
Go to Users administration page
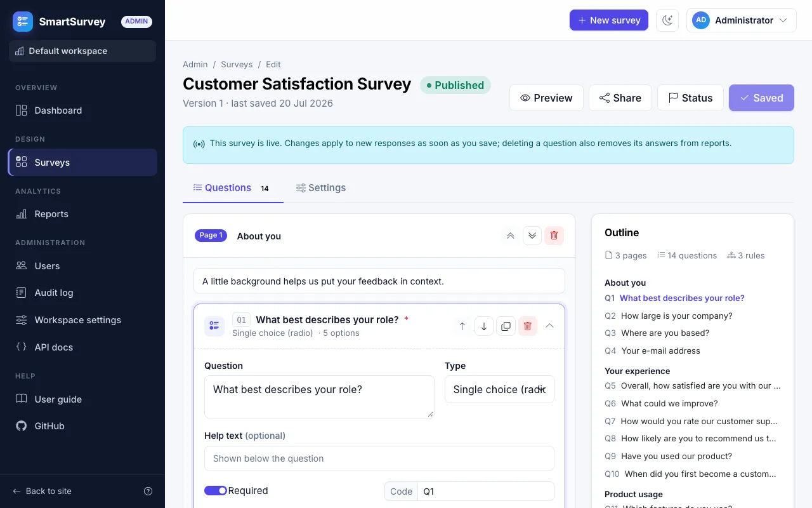pyautogui.click(x=82, y=266)
